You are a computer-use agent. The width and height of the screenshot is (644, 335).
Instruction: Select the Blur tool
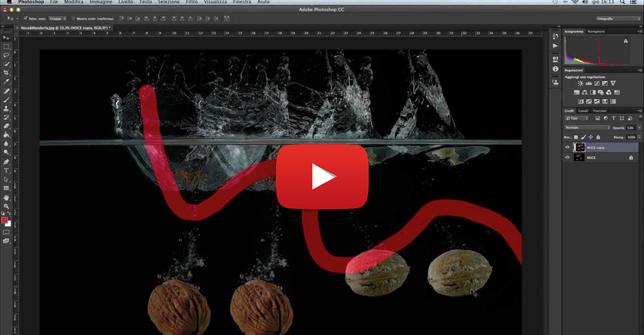point(6,144)
